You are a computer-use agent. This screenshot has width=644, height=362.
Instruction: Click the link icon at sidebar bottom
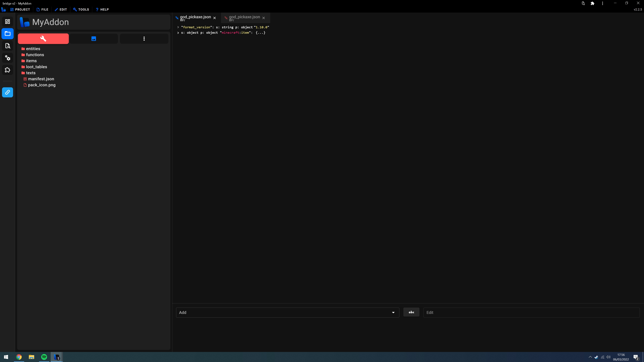(8, 92)
